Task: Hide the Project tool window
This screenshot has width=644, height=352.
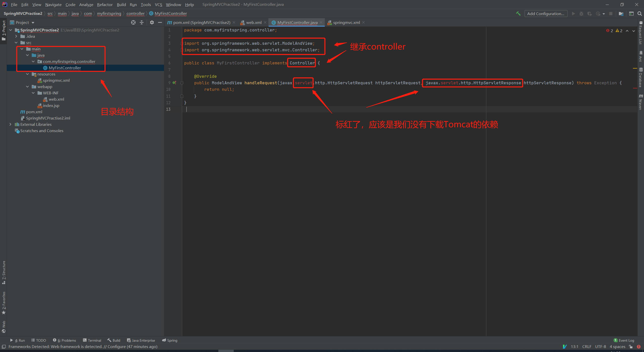Action: (160, 22)
